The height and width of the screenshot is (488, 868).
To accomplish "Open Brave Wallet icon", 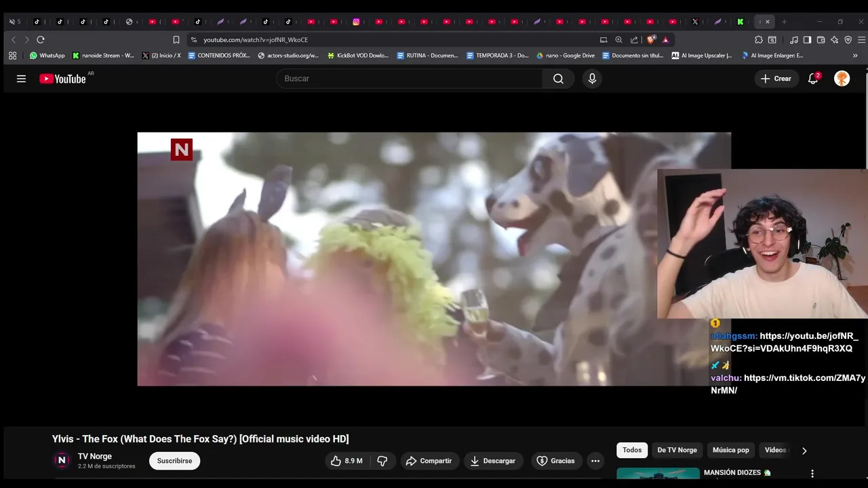I will point(821,40).
